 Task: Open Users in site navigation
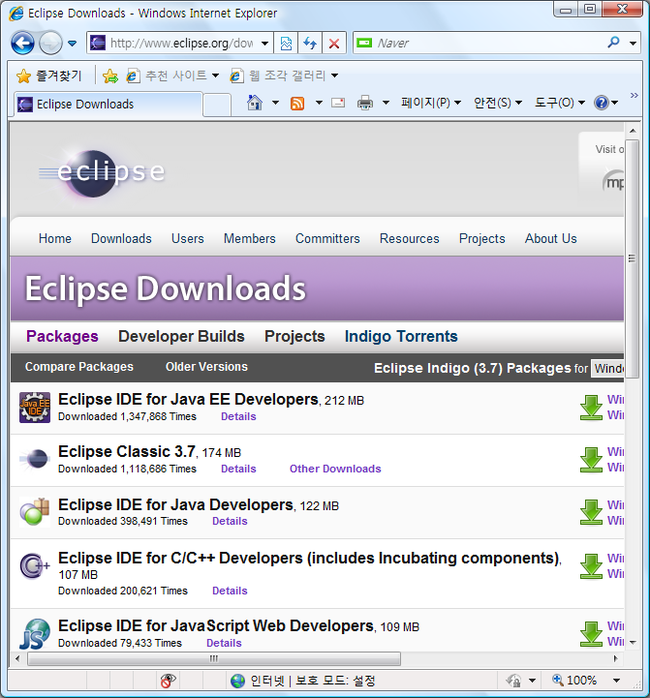187,239
